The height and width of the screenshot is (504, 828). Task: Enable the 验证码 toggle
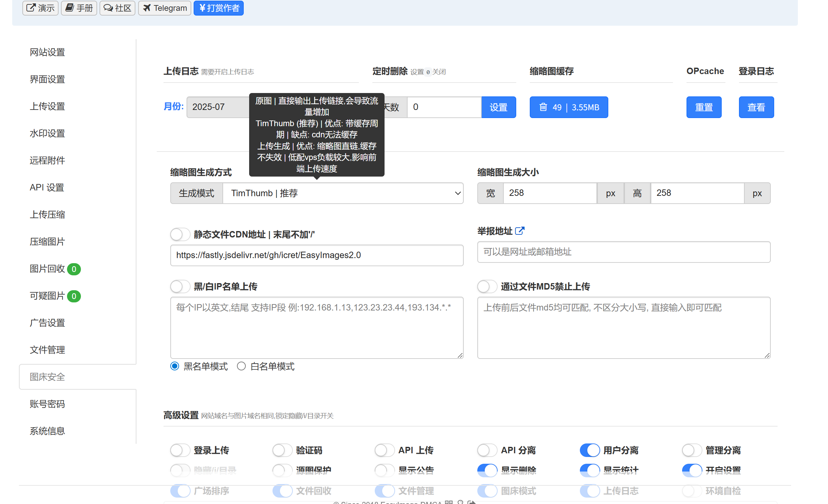(x=282, y=450)
